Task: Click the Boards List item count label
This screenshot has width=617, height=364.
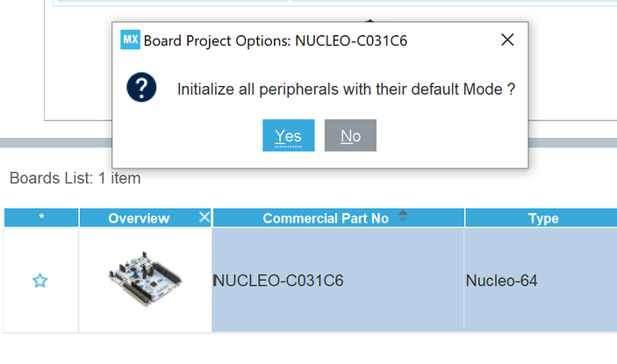Action: point(75,178)
